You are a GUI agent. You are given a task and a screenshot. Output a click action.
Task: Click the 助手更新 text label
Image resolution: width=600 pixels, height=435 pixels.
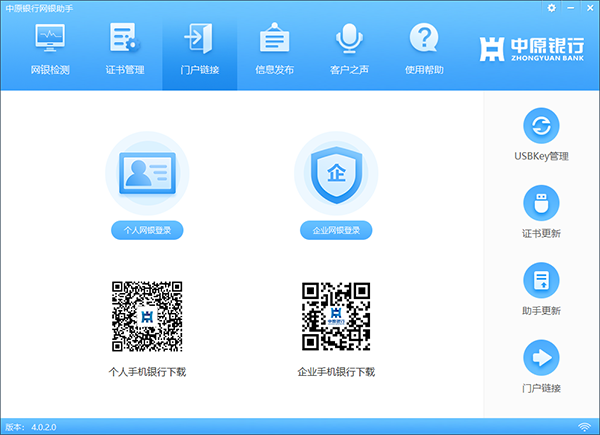click(x=541, y=311)
